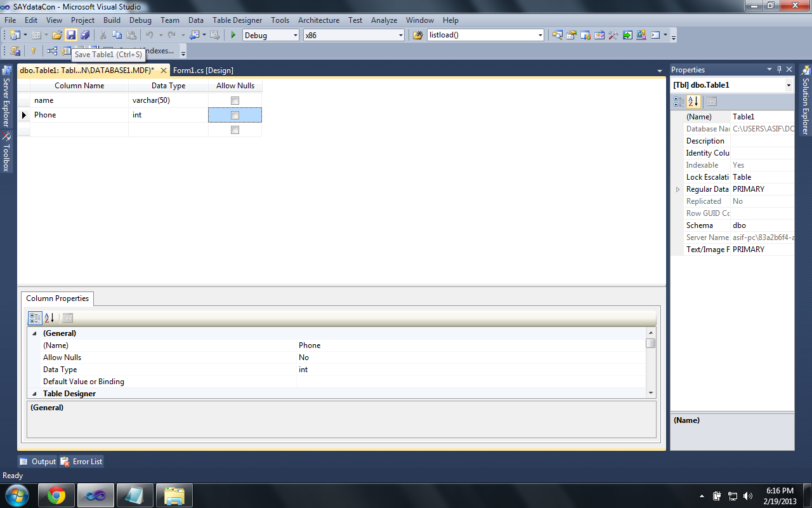Click the clock in the system tray
This screenshot has height=508, width=812.
click(x=780, y=496)
